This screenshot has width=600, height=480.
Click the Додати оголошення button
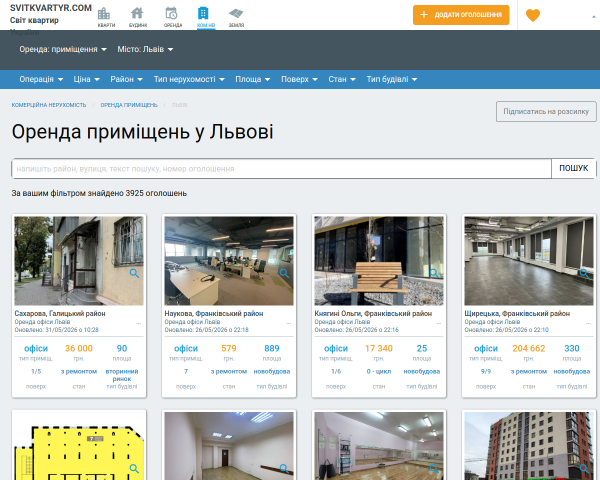tap(461, 15)
